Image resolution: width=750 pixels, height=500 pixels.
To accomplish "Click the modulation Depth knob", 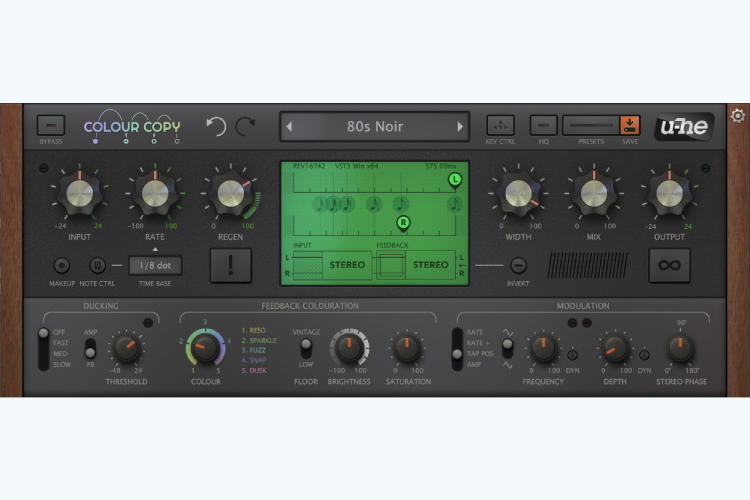I will point(615,348).
